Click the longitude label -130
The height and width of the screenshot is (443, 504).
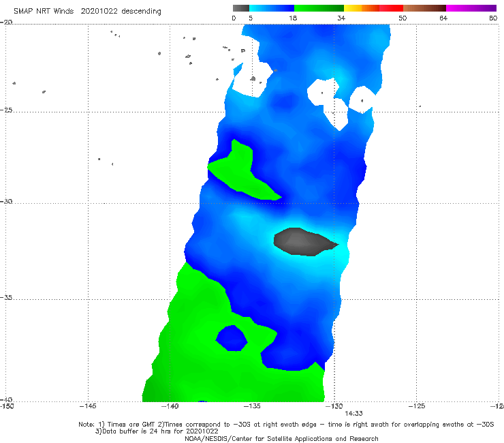point(334,406)
